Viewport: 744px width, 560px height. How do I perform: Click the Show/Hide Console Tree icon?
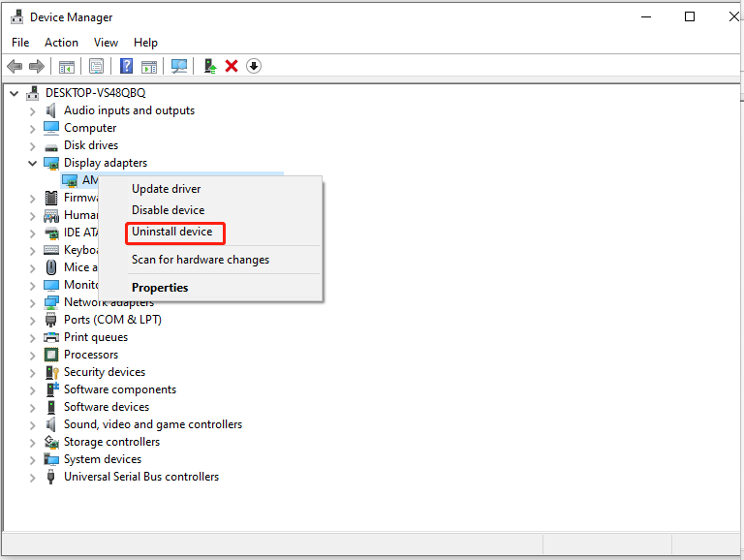[x=67, y=66]
